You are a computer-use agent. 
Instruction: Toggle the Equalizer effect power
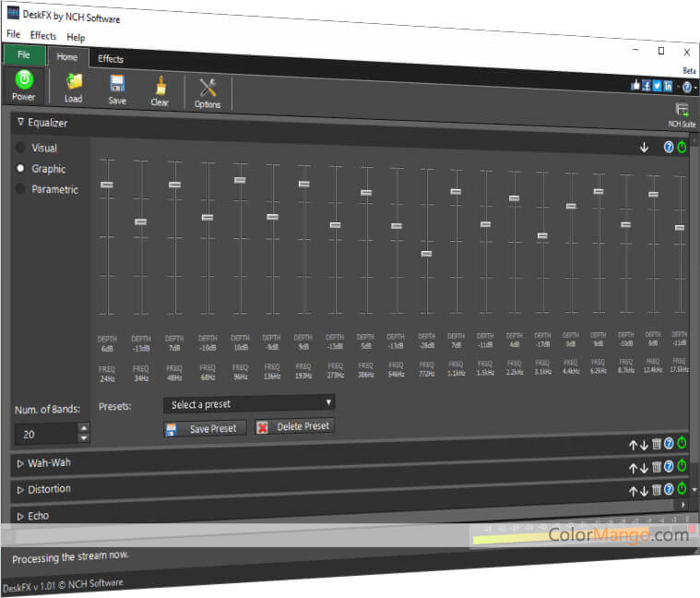(x=682, y=147)
